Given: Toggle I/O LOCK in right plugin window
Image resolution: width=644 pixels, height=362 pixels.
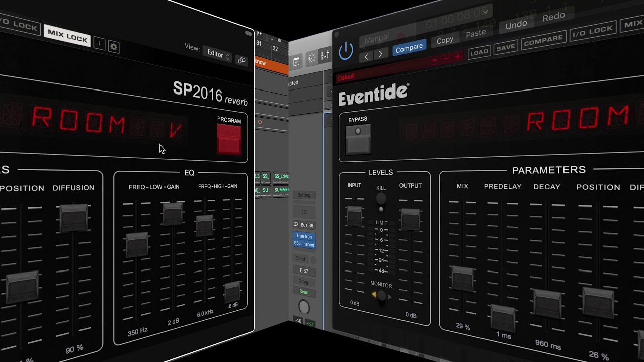Looking at the screenshot, I should [594, 31].
